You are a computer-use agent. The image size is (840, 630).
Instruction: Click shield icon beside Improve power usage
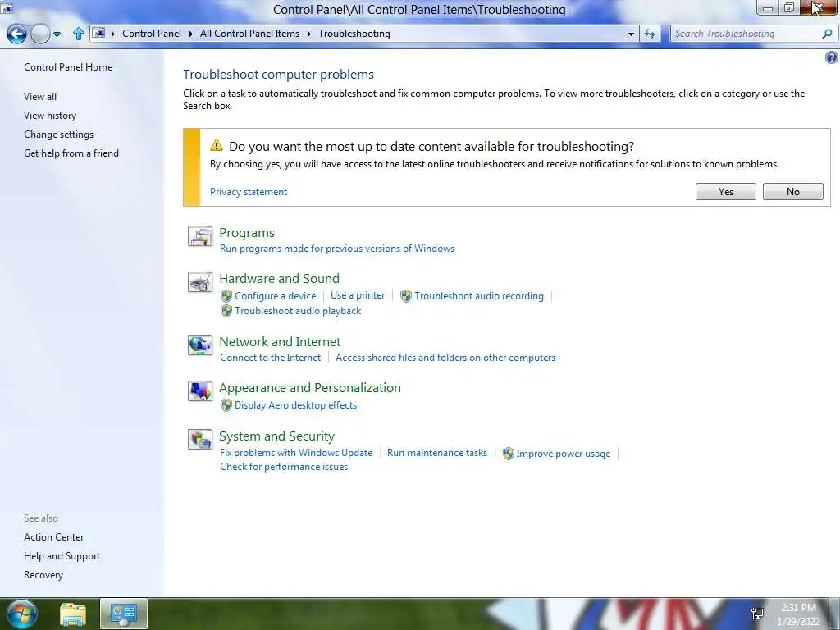[x=509, y=454]
